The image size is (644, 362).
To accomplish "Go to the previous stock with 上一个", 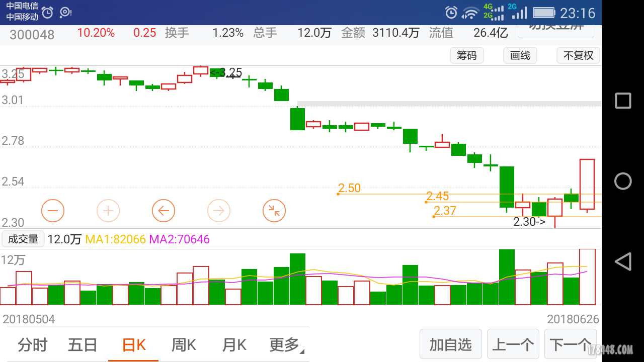I will tap(513, 344).
